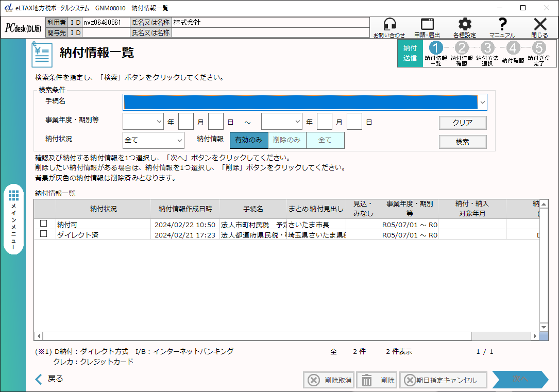Click the table scroll right arrow

[x=535, y=336]
